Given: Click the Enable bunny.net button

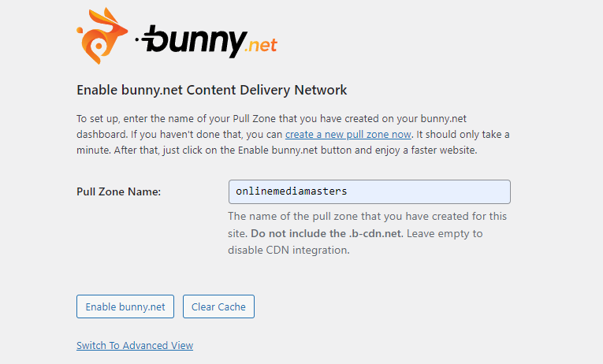Looking at the screenshot, I should (x=125, y=306).
